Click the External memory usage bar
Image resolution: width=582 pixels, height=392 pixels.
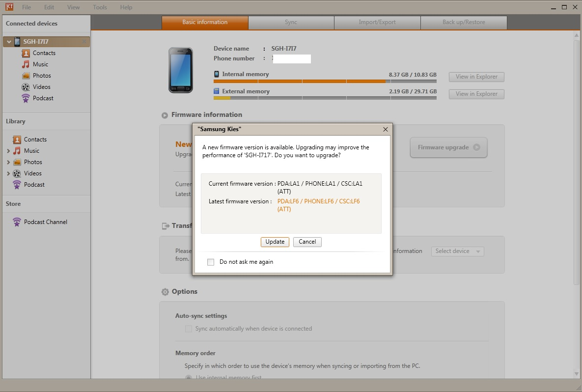click(325, 98)
